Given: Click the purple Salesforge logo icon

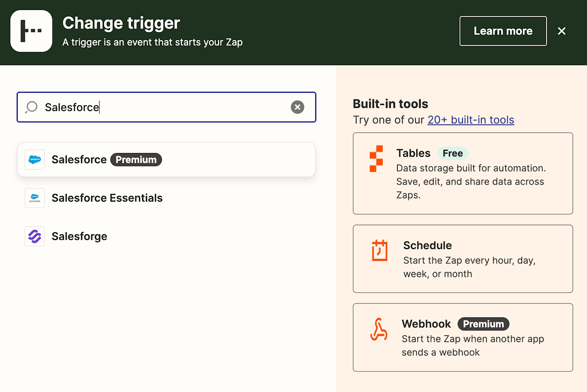Looking at the screenshot, I should tap(35, 236).
